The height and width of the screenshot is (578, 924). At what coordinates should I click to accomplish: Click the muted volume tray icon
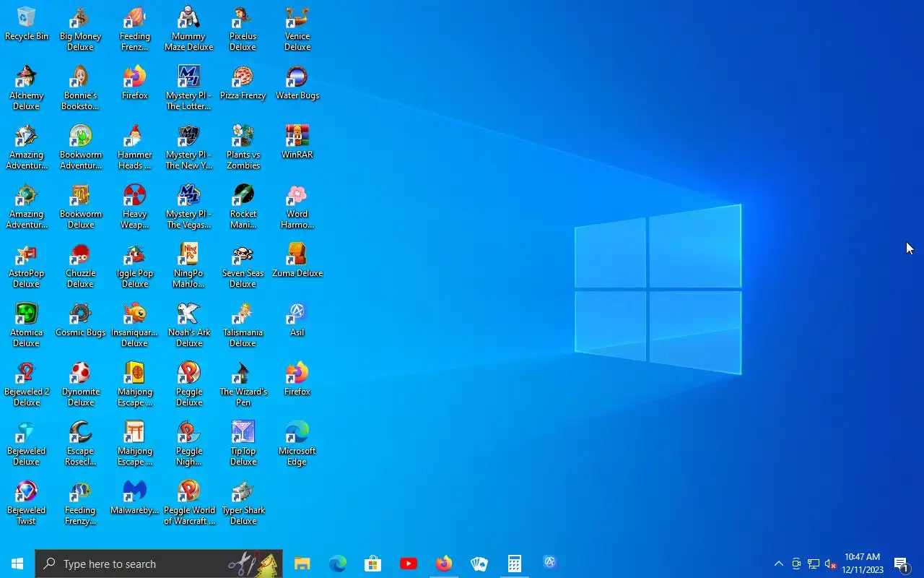[x=830, y=564]
